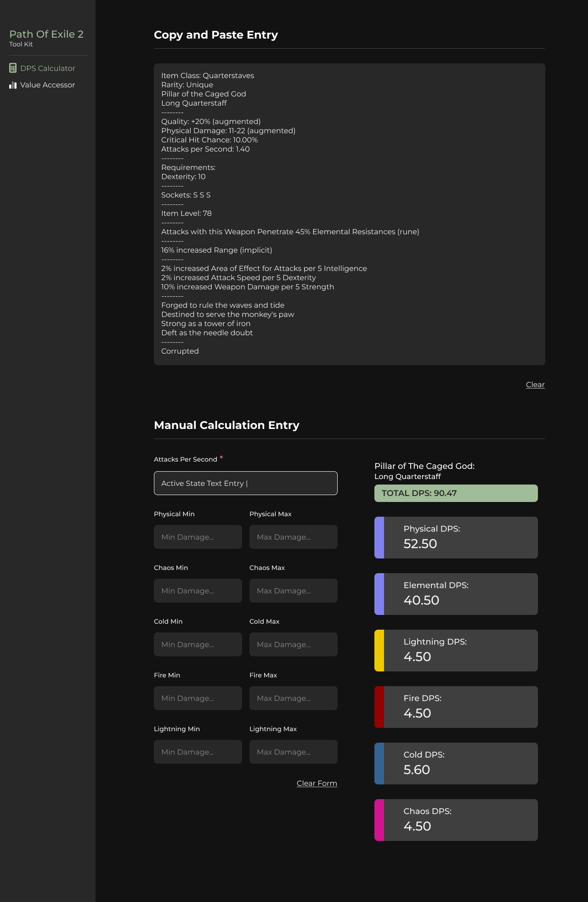Screen dimensions: 588x902
Task: Click the Lightning Min damage field
Action: click(x=198, y=752)
